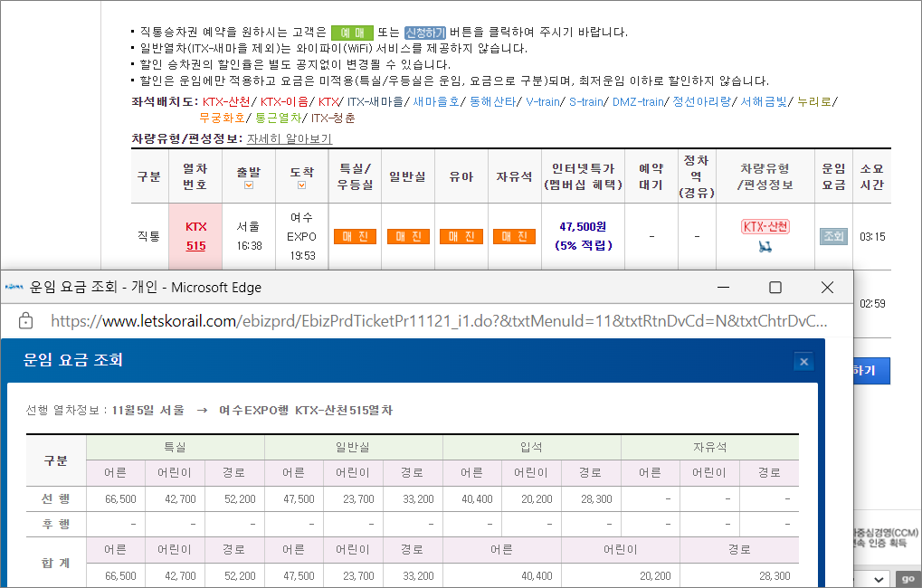Open the S-train seat map link
Viewport: 922px width, 588px height.
click(x=586, y=101)
